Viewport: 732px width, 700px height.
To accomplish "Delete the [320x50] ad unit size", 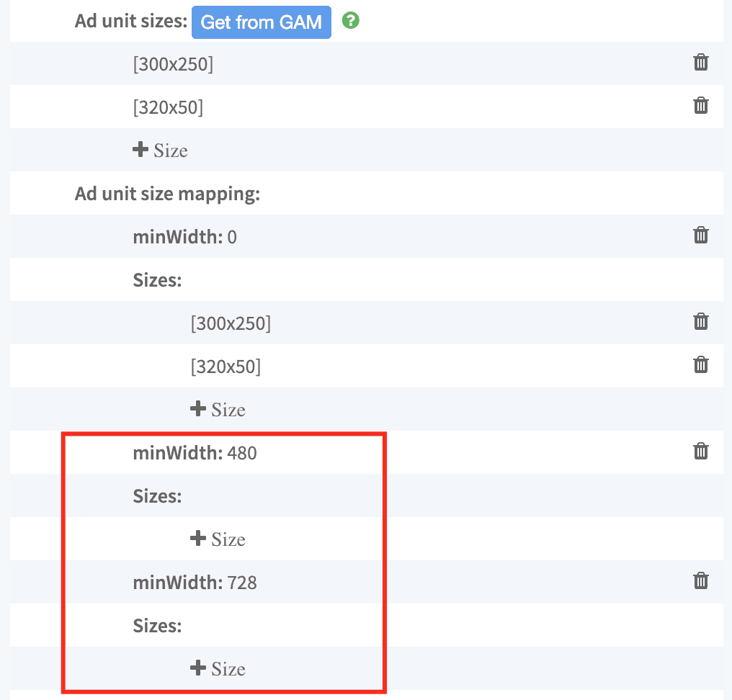I will coord(701,105).
